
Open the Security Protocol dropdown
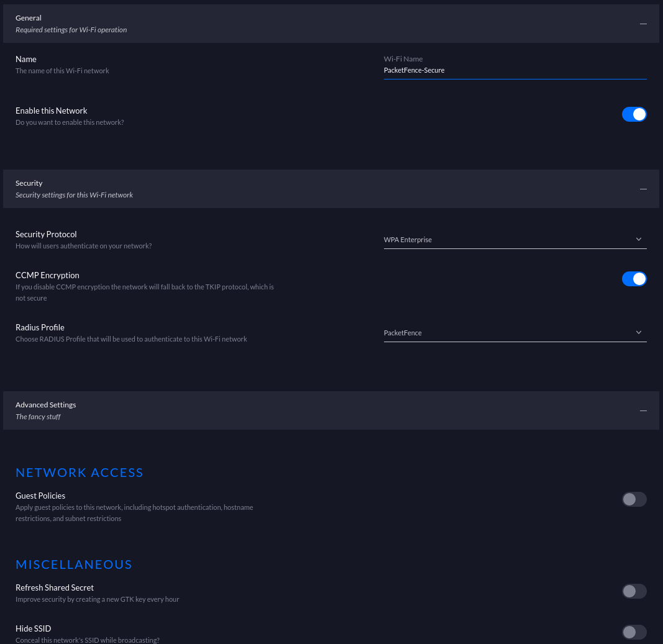(x=515, y=239)
